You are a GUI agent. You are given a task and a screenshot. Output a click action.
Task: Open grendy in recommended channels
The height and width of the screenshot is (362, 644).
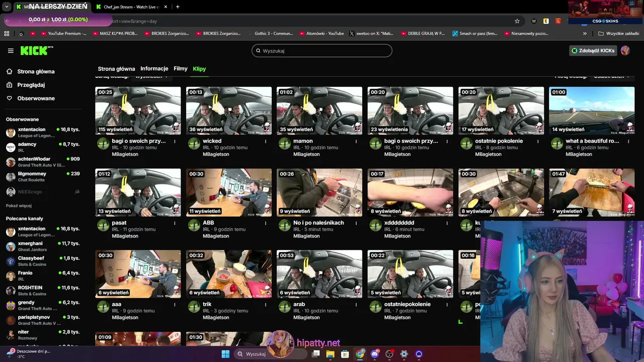[x=43, y=305]
